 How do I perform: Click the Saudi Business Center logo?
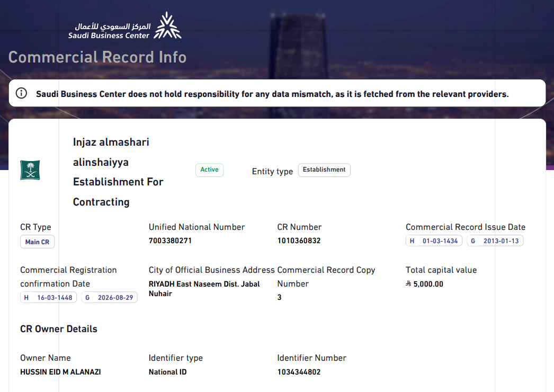pyautogui.click(x=125, y=26)
